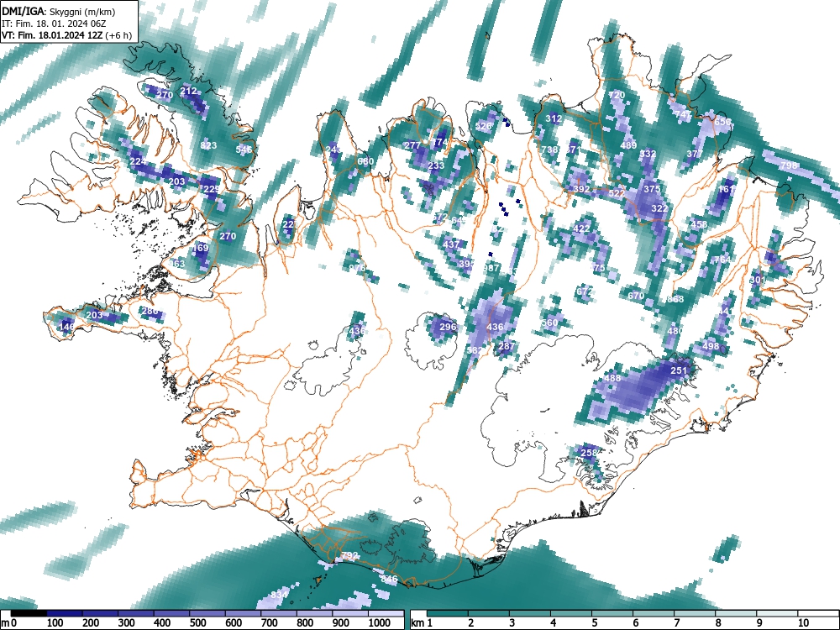Click the 489 visibility value
840x630 pixels.
click(628, 145)
